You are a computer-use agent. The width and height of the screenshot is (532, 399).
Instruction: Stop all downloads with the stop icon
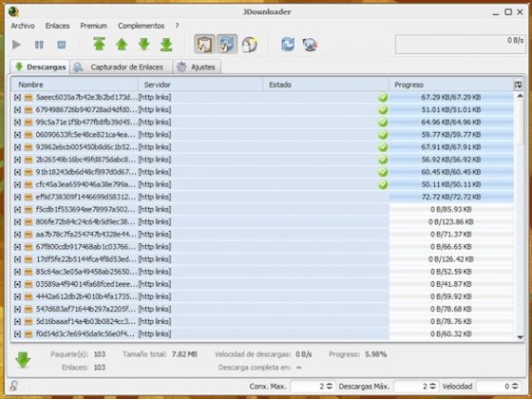click(x=62, y=45)
